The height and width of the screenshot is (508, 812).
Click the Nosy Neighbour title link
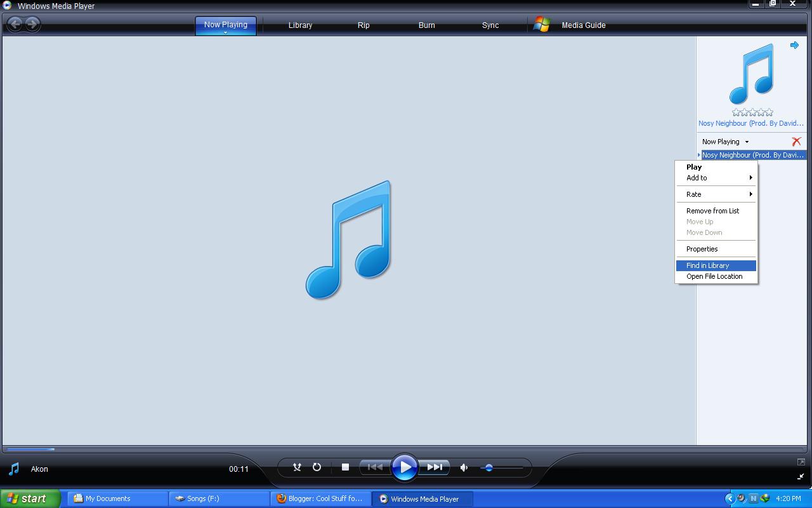click(x=751, y=123)
